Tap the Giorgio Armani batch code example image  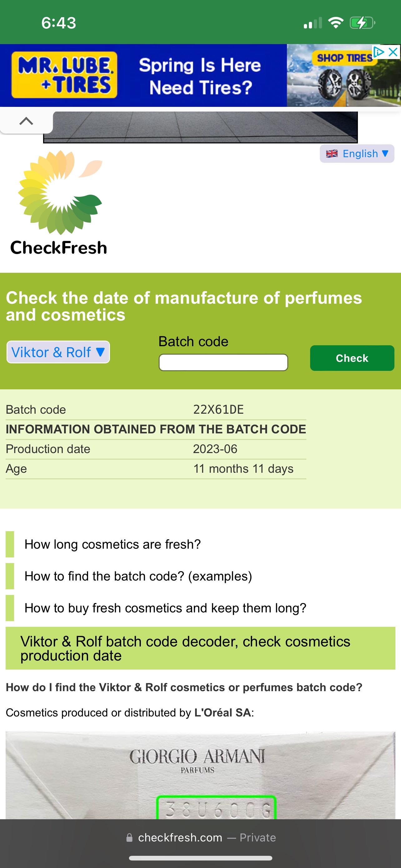200,775
